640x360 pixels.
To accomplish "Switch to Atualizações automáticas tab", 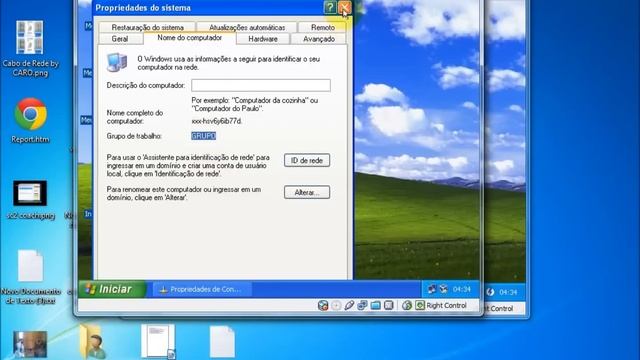I will point(247,27).
